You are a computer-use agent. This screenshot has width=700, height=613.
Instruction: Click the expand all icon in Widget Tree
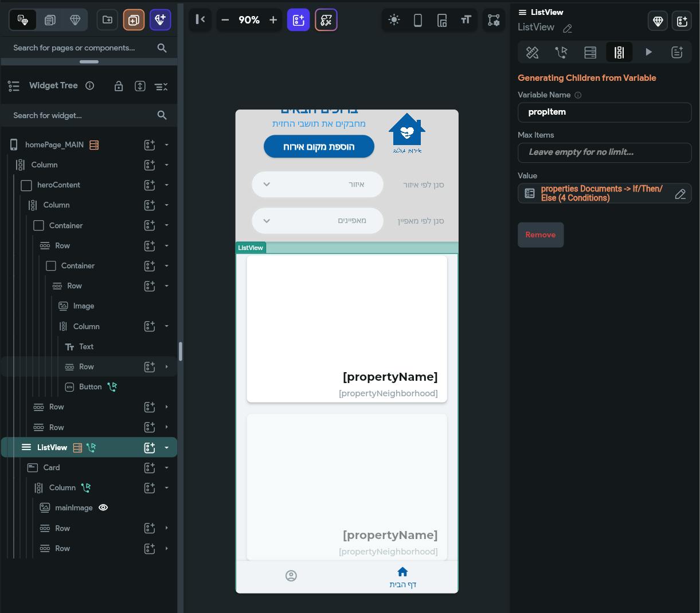pyautogui.click(x=140, y=86)
